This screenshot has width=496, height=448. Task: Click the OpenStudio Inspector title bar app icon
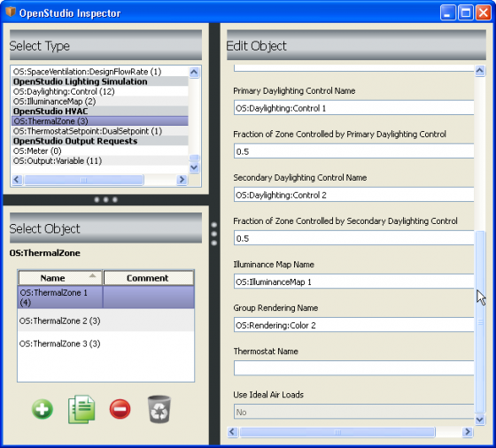point(11,12)
